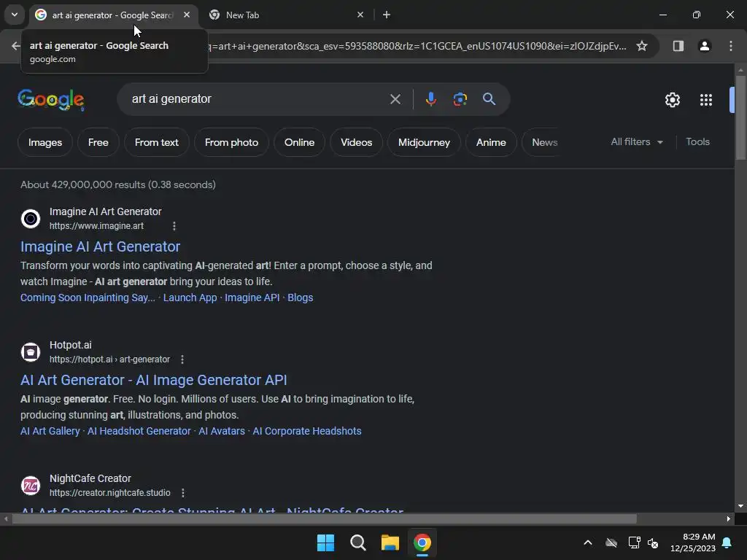
Task: Open the taskbar clock showing 8:29 AM
Action: pos(693,542)
